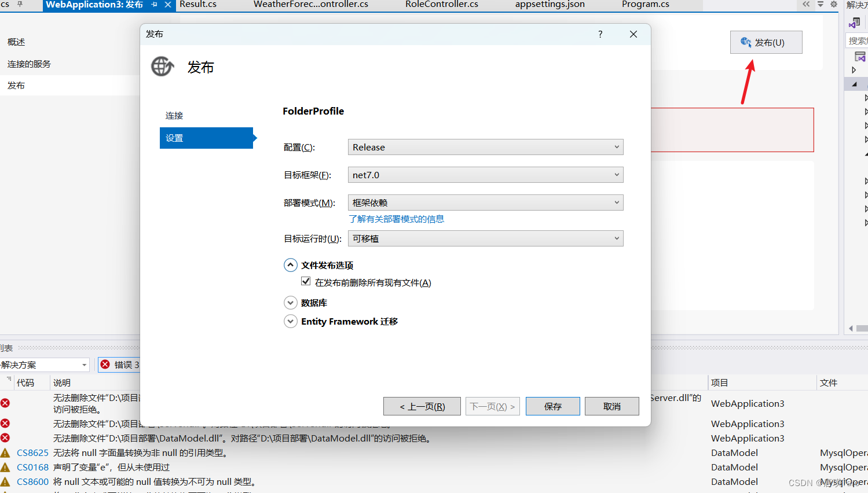Open the 目标运行时 可移植 dropdown
This screenshot has width=868, height=493.
pyautogui.click(x=485, y=238)
